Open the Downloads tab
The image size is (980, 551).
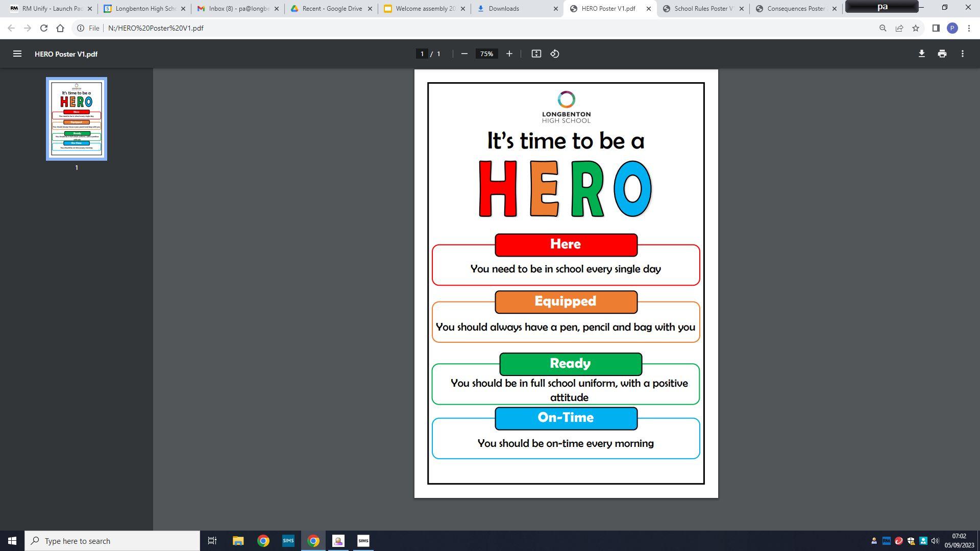pyautogui.click(x=516, y=9)
